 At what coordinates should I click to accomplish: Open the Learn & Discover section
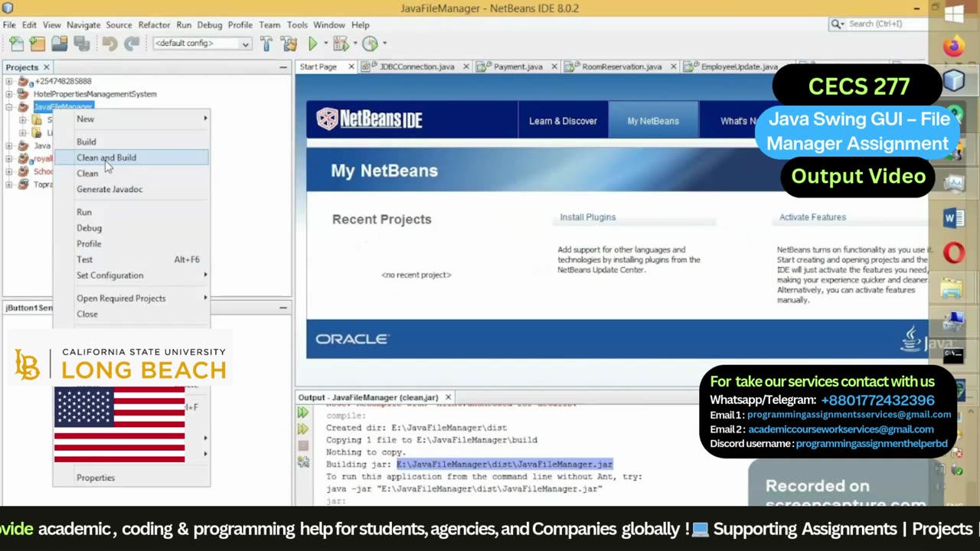click(563, 121)
